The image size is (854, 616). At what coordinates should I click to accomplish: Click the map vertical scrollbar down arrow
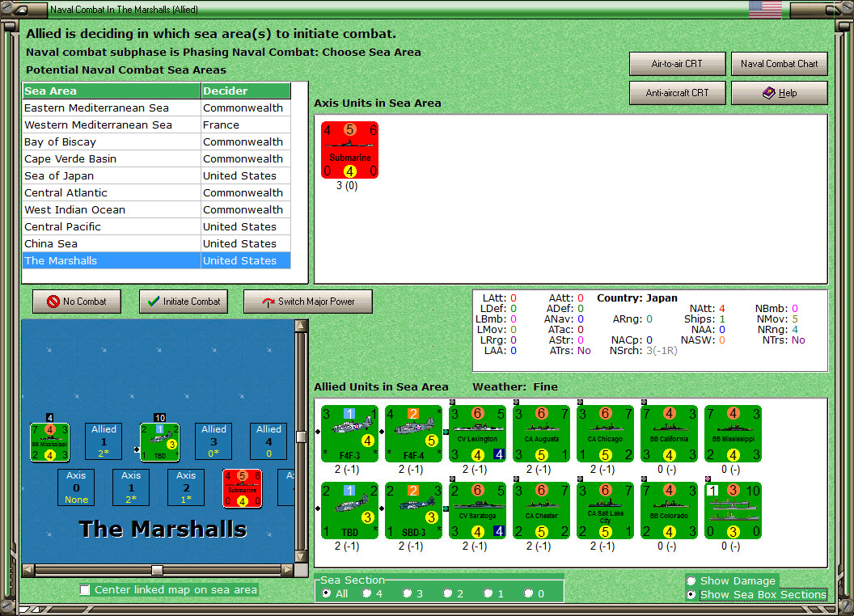[301, 557]
